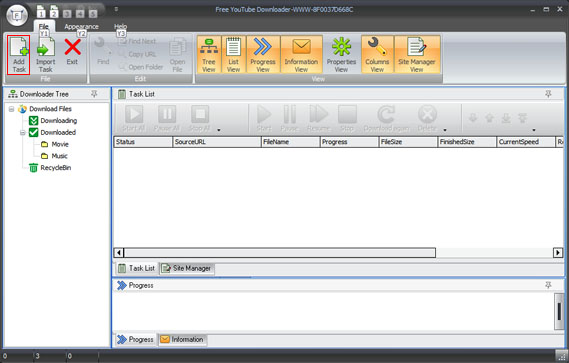Open dropdown arrow after Stop All

click(219, 130)
